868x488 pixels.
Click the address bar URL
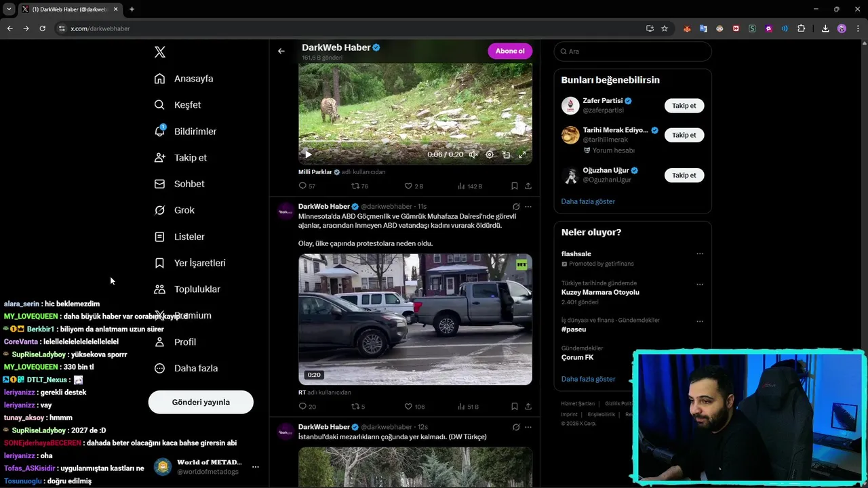(100, 28)
